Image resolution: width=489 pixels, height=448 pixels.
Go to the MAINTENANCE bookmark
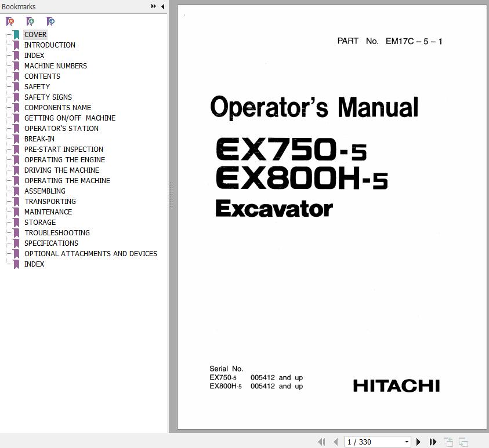point(48,212)
